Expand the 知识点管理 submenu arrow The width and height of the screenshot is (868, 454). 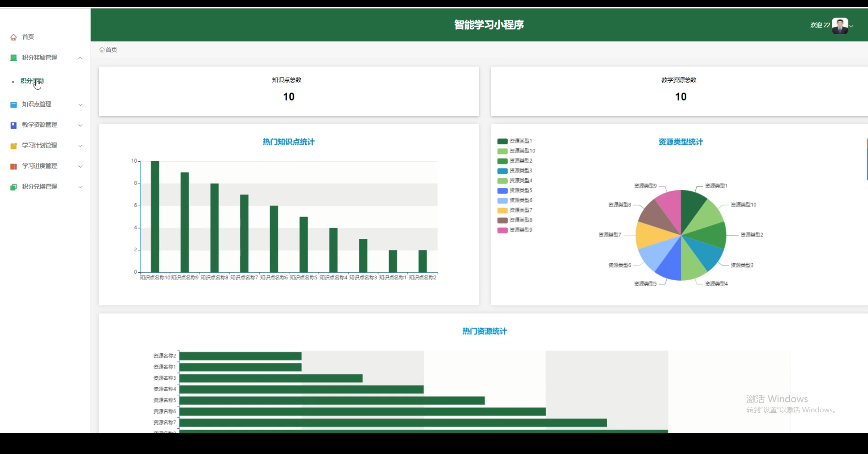80,105
